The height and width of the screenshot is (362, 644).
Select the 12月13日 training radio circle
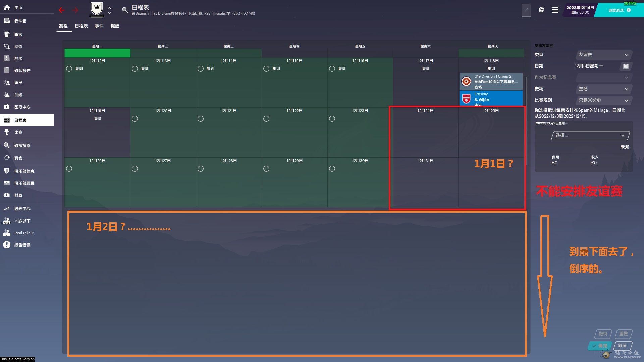[135, 69]
